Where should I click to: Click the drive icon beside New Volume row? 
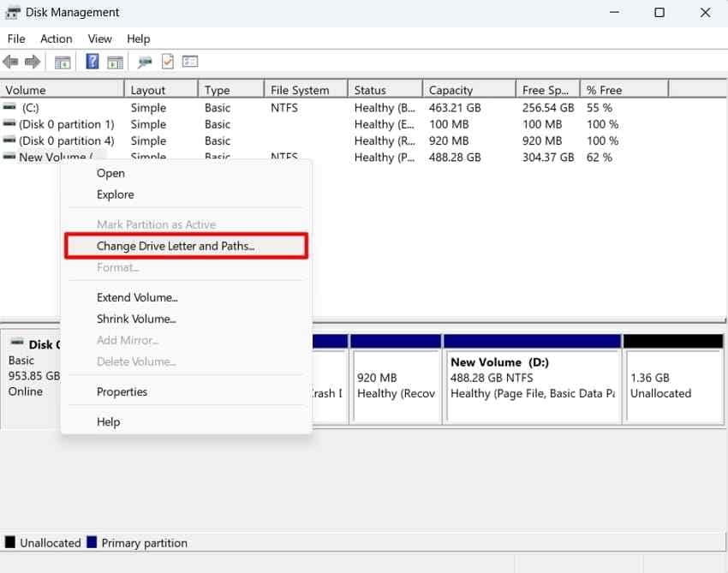coord(9,157)
